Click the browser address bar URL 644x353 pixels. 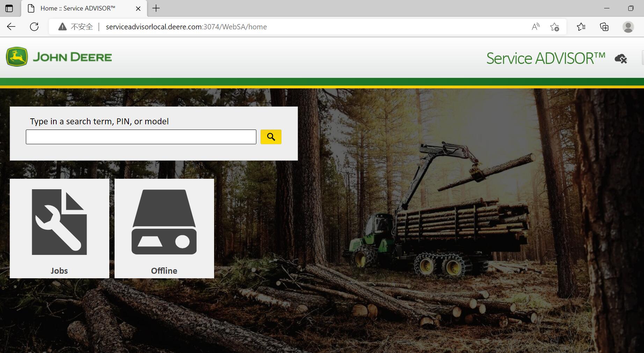click(186, 27)
